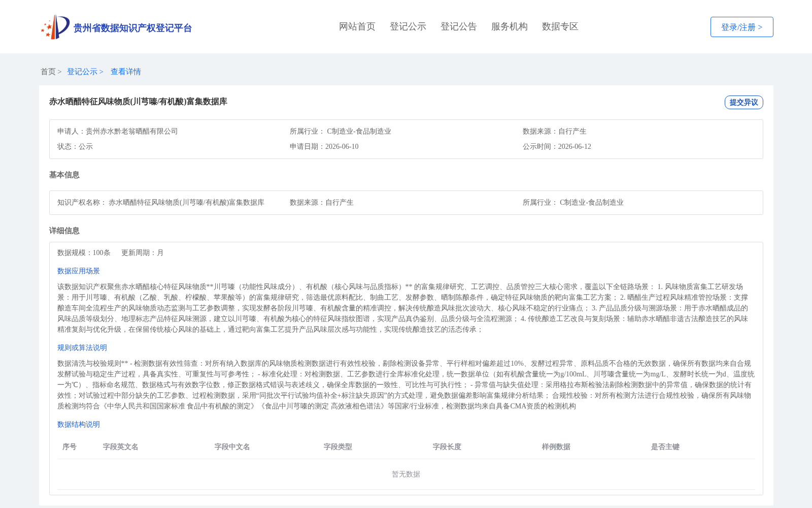This screenshot has width=812, height=508.
Task: Click the 基本信息 section heading
Action: 64,175
